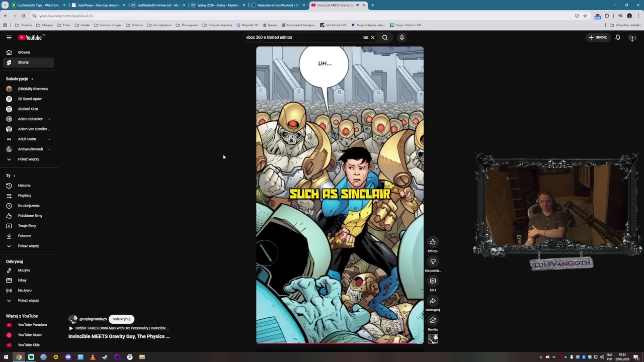Remix this Short
Screen dimensions: 644x362
433,320
